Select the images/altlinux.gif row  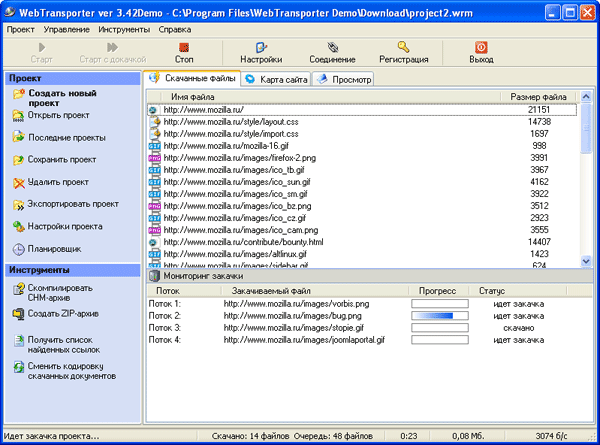click(x=362, y=254)
